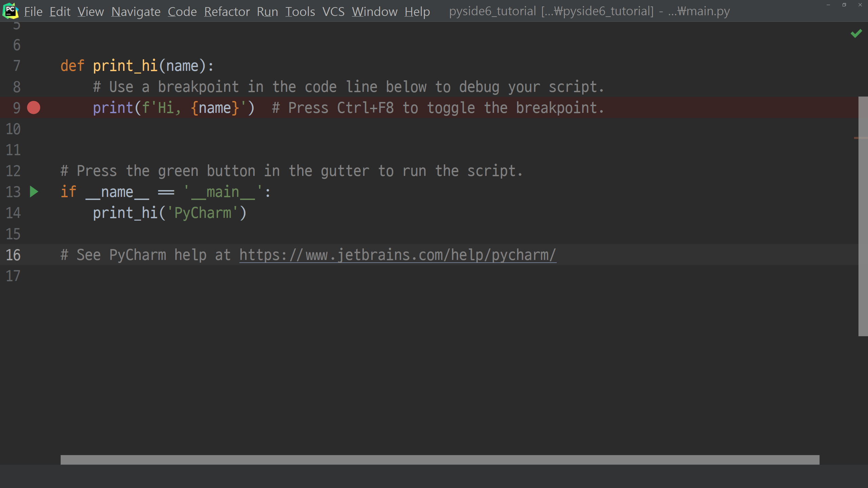Open the Edit menu

pos(60,12)
